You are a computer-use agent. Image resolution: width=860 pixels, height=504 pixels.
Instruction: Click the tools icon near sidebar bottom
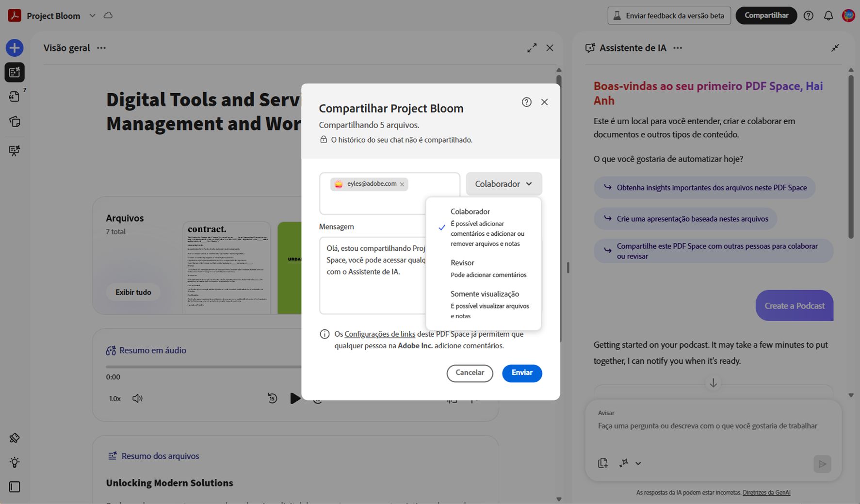click(15, 438)
